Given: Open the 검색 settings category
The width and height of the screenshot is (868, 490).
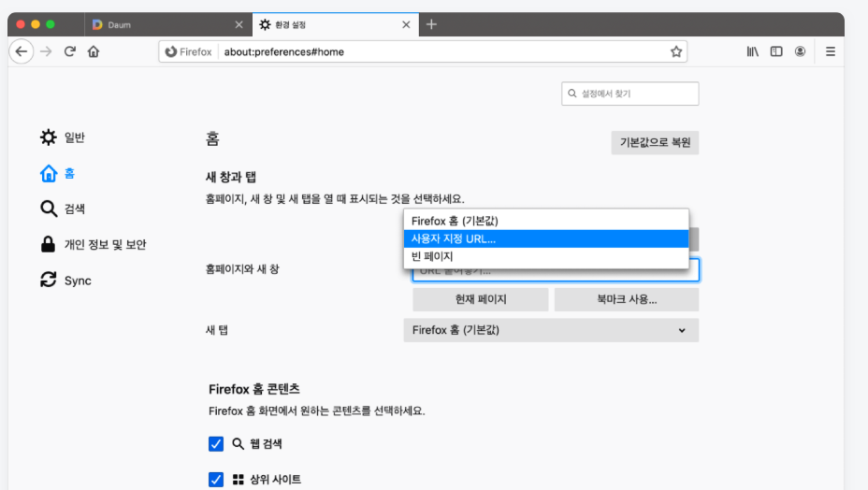Looking at the screenshot, I should 62,209.
